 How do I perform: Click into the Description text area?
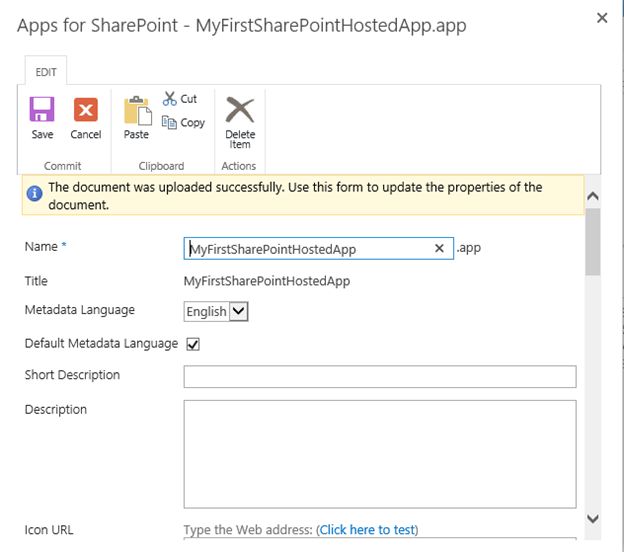coord(380,454)
